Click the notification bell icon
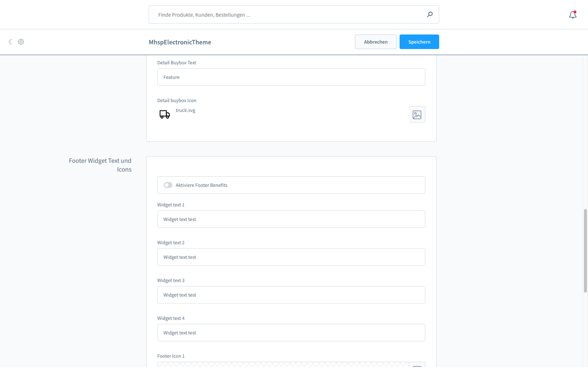This screenshot has height=368, width=588. (x=572, y=15)
